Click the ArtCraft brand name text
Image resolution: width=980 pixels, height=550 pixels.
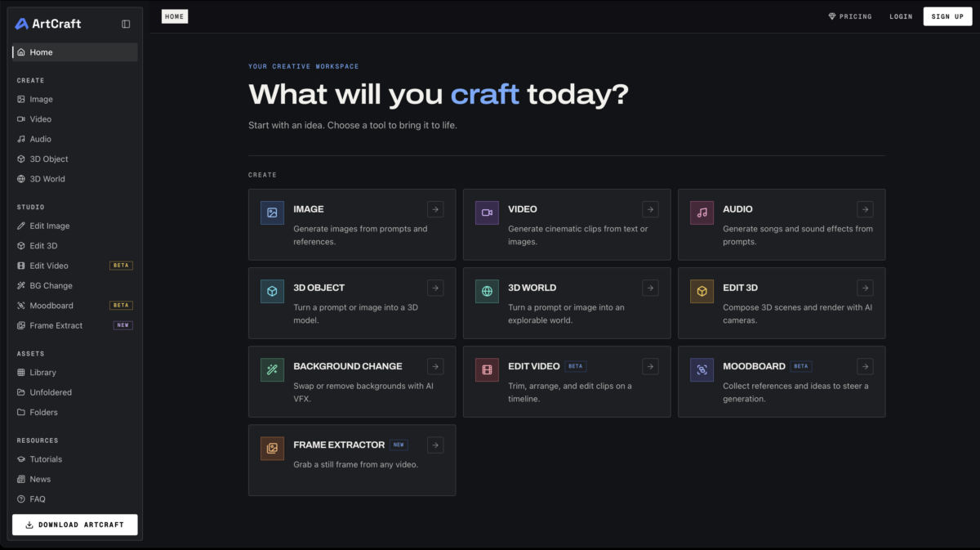tap(56, 24)
